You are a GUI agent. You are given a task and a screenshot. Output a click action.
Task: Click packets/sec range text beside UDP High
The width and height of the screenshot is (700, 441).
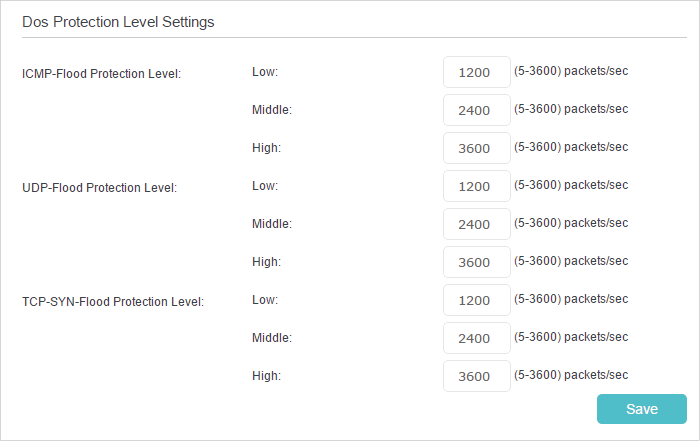tap(571, 261)
